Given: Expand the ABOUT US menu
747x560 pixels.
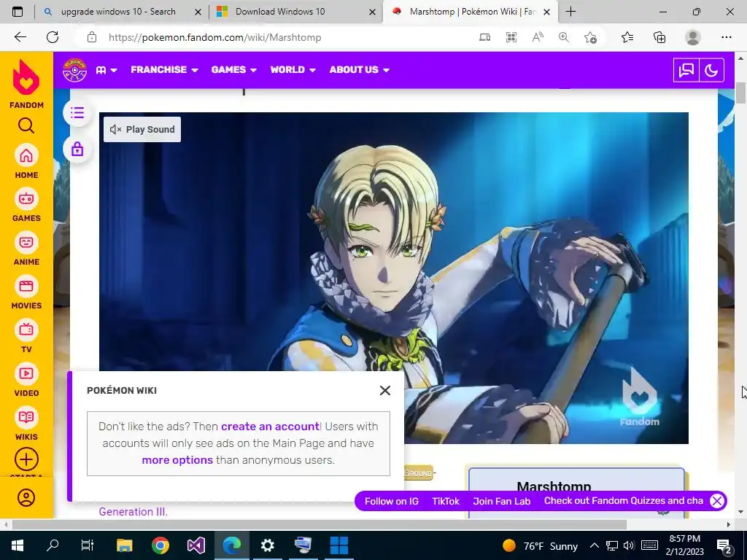Looking at the screenshot, I should coord(359,70).
